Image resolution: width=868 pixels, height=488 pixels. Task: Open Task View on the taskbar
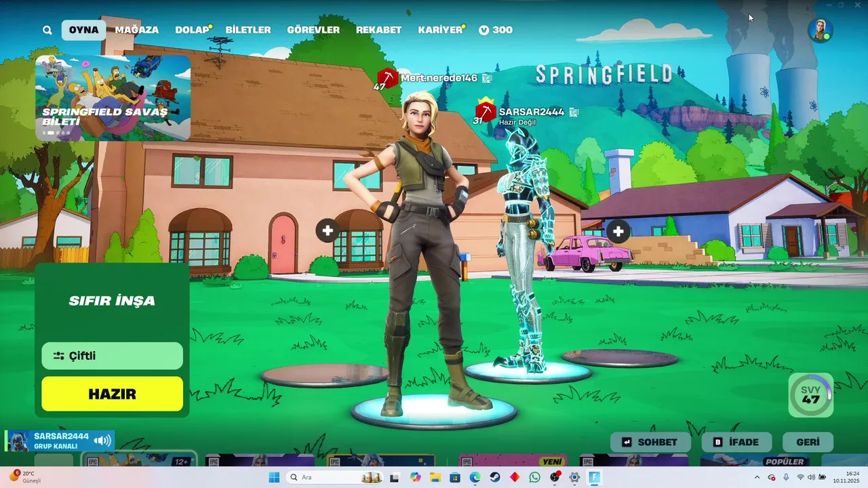click(394, 477)
